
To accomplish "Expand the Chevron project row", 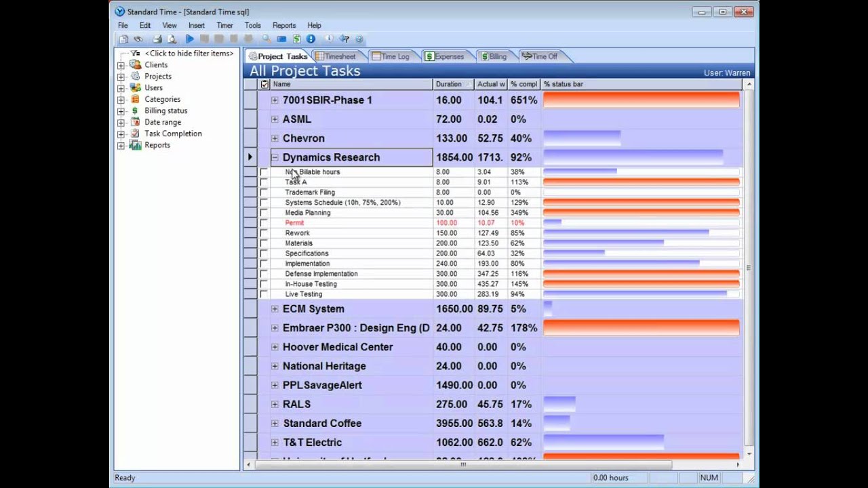I will (x=275, y=138).
